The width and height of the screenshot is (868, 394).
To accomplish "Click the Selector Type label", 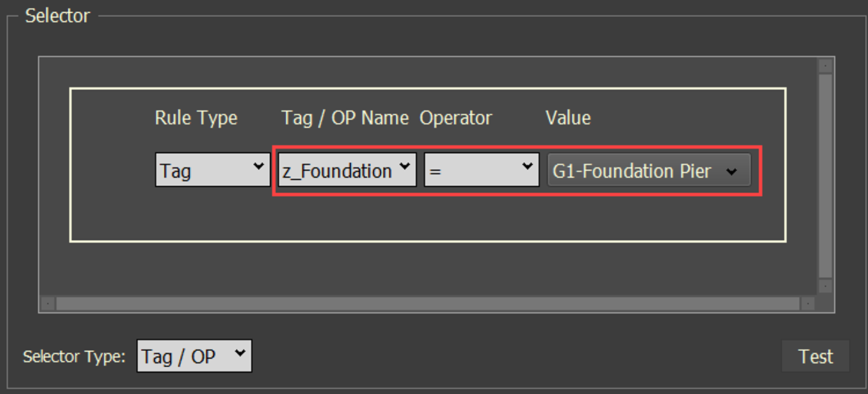I will [x=74, y=357].
